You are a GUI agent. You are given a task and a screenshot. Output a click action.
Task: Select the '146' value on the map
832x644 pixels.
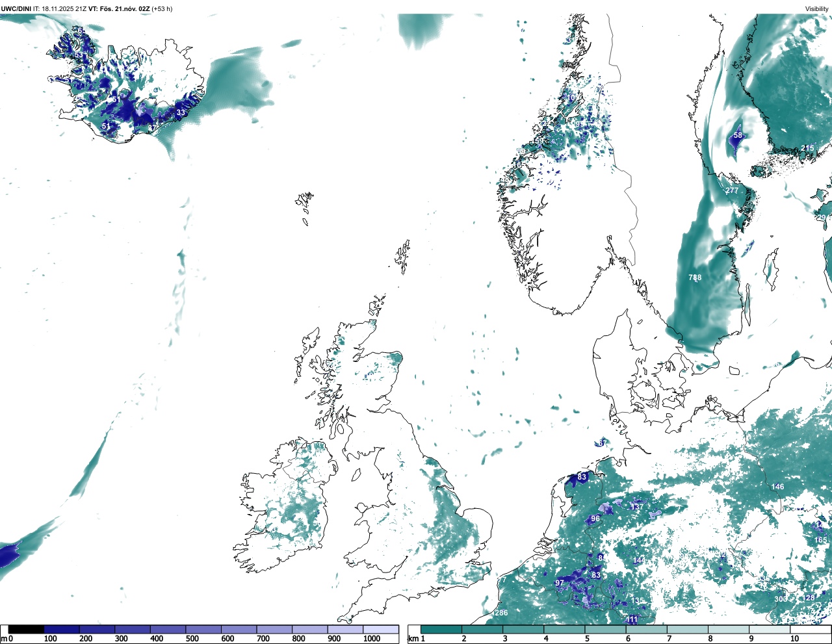(777, 487)
